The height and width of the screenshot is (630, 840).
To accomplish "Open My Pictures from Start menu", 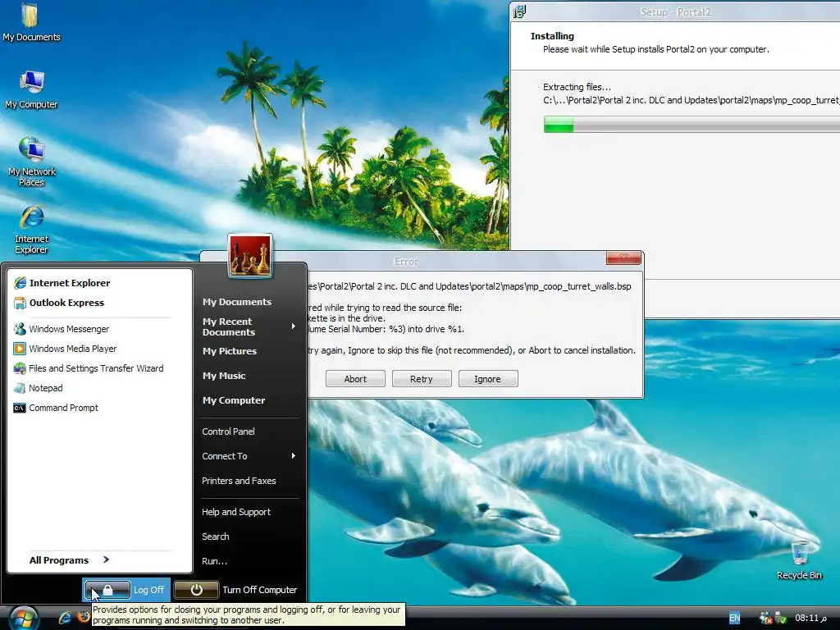I will (x=230, y=351).
